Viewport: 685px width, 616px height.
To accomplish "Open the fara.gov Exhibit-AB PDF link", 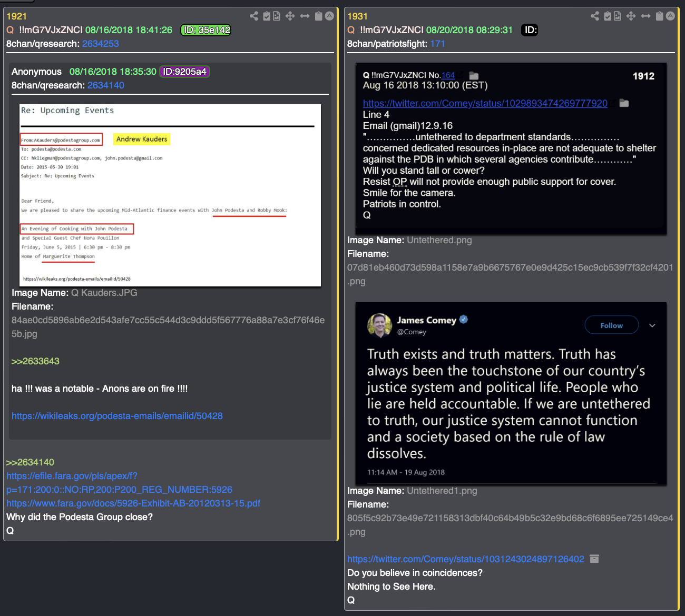I will click(133, 503).
